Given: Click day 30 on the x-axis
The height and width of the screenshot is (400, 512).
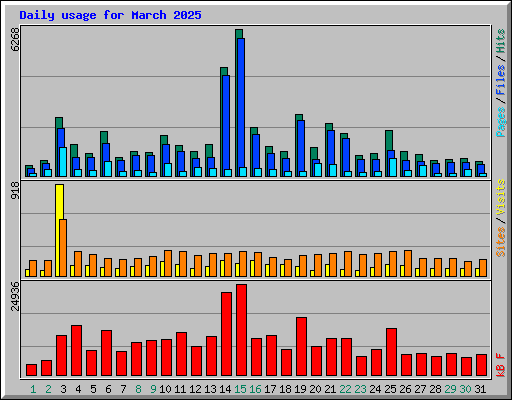Looking at the screenshot, I should [x=465, y=389].
